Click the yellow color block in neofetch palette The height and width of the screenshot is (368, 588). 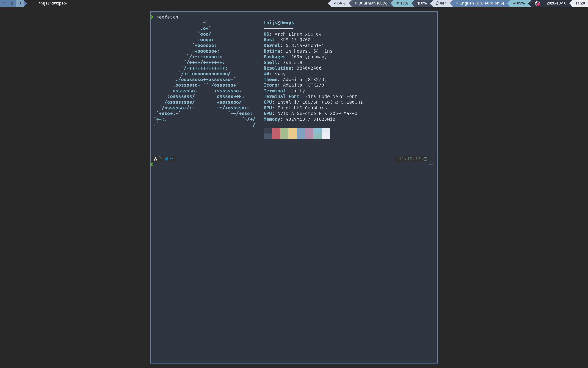[293, 133]
